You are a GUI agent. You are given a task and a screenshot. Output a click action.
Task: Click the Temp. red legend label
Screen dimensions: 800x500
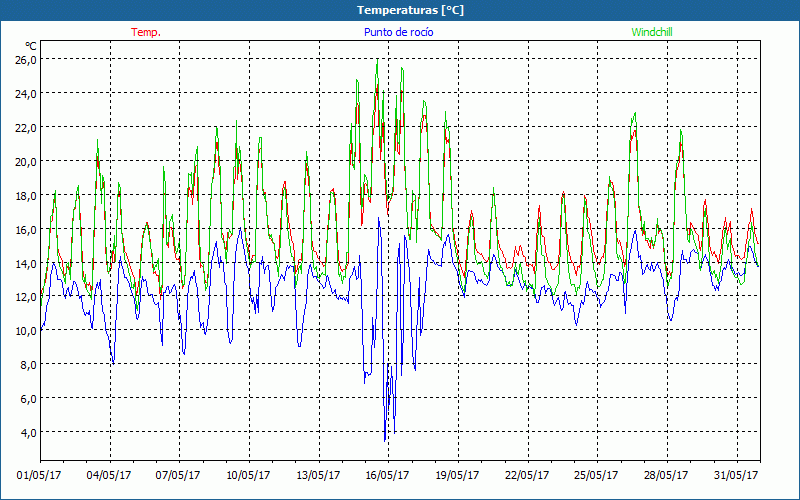(x=146, y=32)
